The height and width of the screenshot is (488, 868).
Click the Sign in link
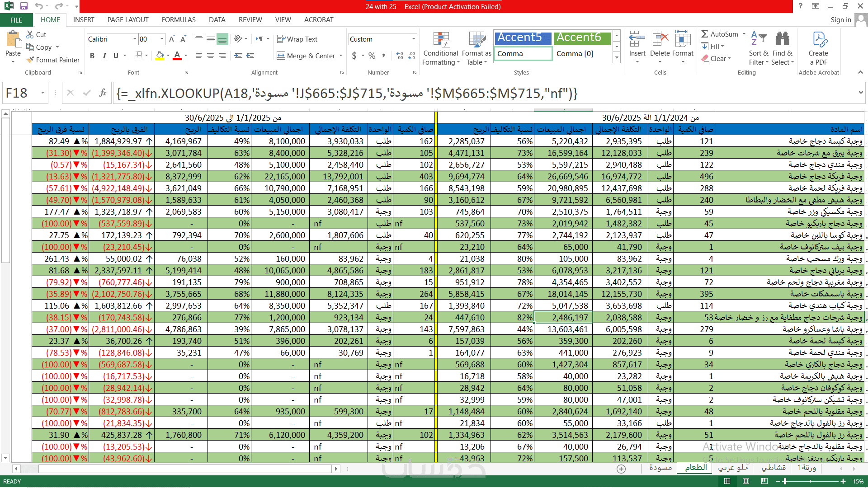[x=840, y=20]
